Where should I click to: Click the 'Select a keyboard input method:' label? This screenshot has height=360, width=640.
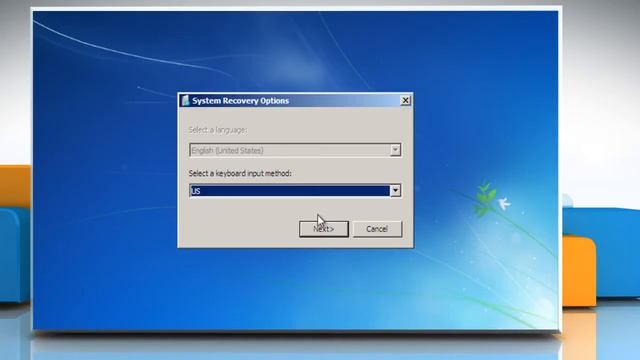(x=240, y=173)
